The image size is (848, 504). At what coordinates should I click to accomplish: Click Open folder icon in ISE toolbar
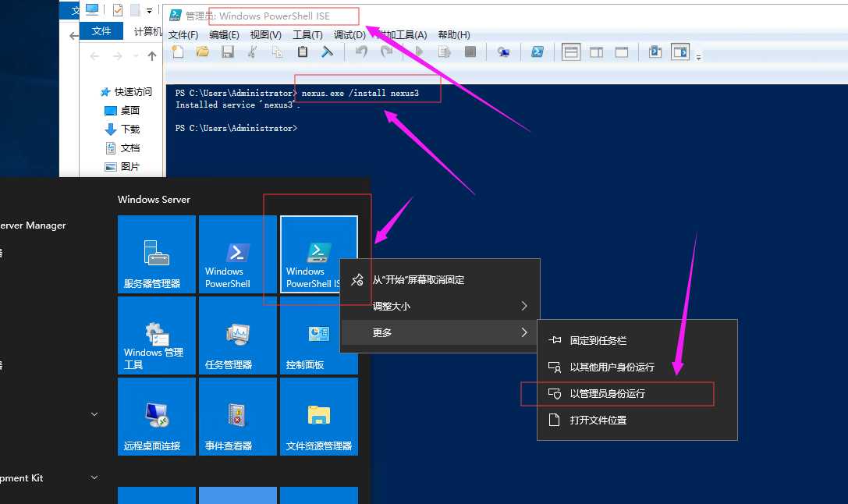pyautogui.click(x=202, y=52)
